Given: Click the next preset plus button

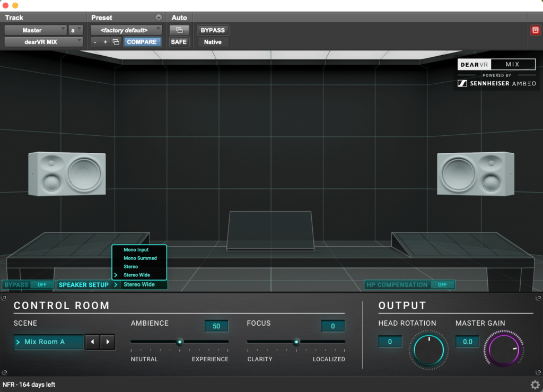Looking at the screenshot, I should (105, 42).
